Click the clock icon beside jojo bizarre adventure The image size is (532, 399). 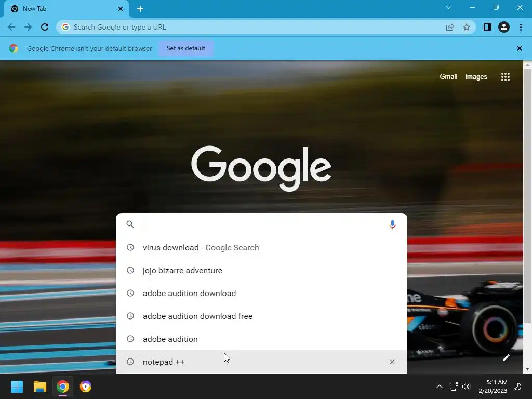130,270
